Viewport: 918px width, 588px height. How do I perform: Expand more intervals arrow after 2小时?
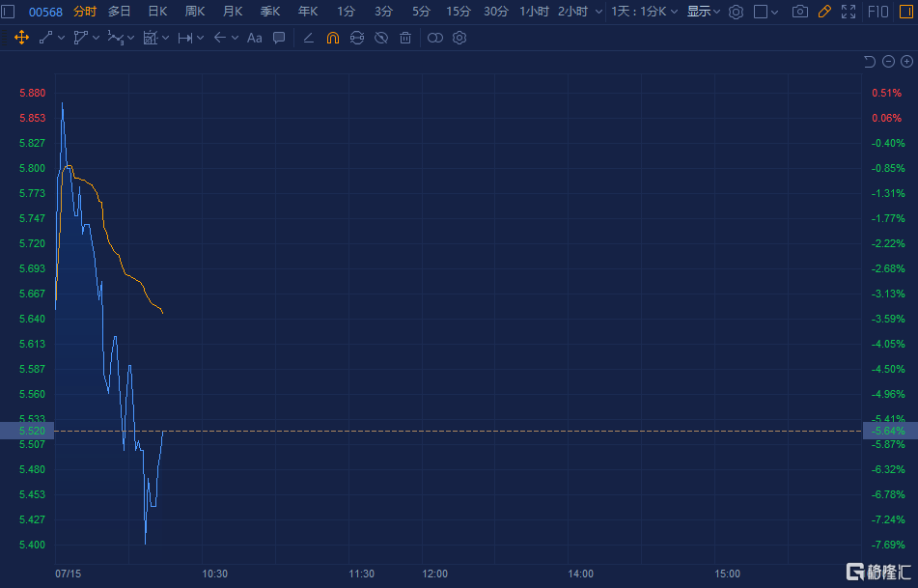coord(598,12)
